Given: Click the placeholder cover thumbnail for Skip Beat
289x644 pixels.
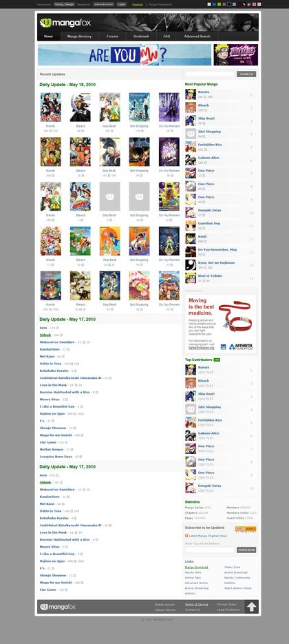Looking at the screenshot, I should 109,196.
